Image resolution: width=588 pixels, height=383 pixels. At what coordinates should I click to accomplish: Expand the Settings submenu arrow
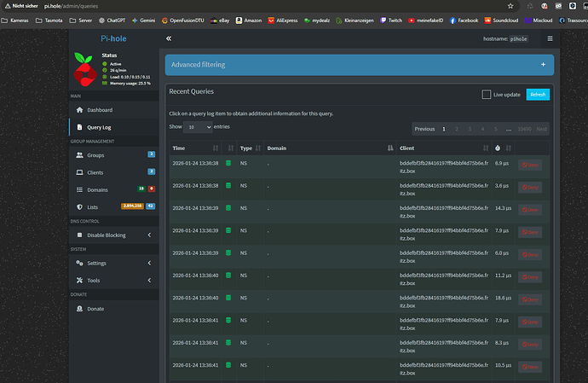(x=149, y=263)
